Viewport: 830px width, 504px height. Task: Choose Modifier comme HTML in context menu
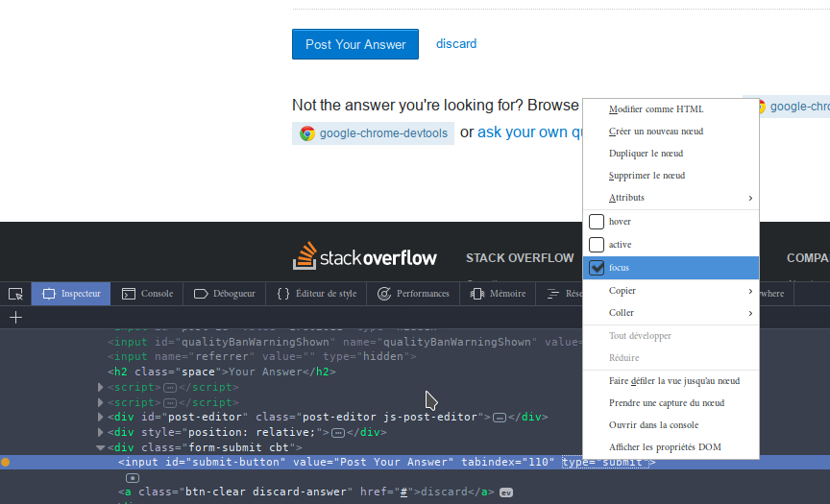pyautogui.click(x=671, y=109)
